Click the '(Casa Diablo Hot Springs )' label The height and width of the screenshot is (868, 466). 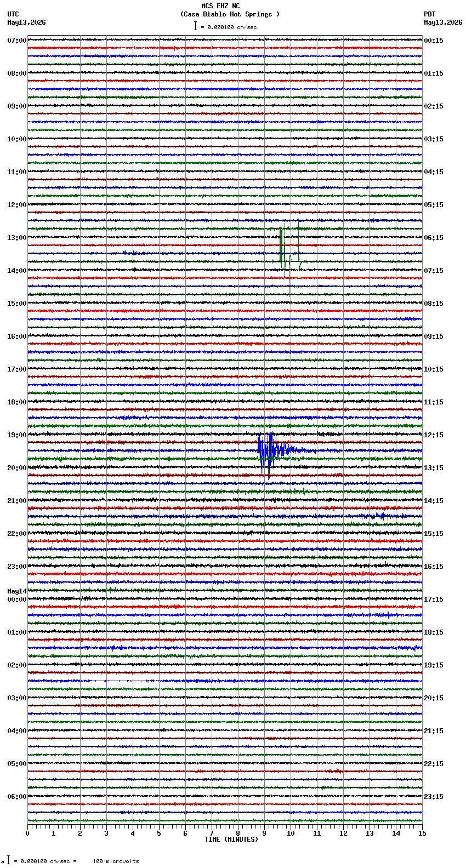click(230, 14)
